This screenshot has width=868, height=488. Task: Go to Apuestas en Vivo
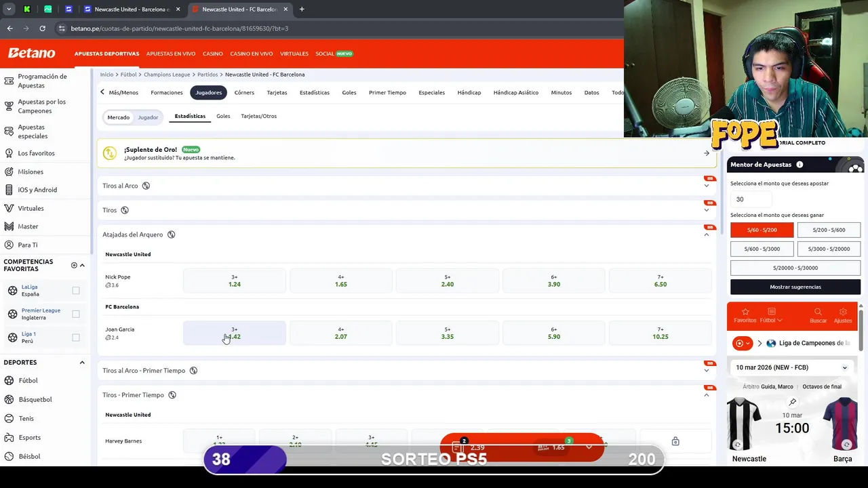(x=171, y=54)
